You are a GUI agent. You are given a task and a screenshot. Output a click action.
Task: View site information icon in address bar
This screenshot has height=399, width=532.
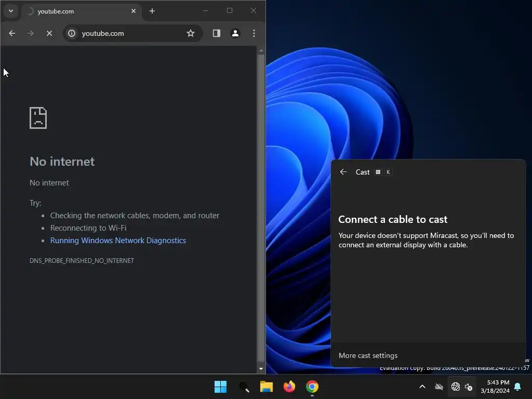72,33
